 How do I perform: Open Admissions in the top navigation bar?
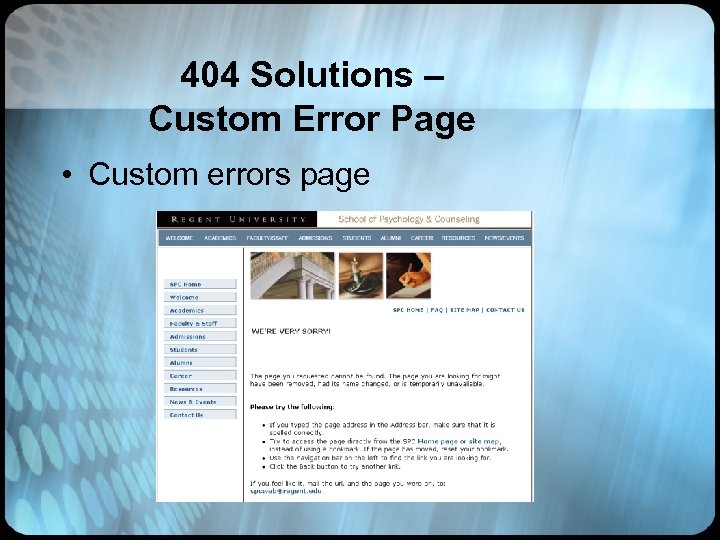click(315, 238)
